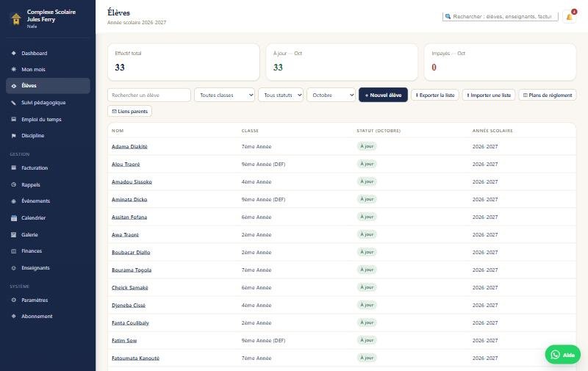The width and height of the screenshot is (588, 371).
Task: Click the Finances icon
Action: (x=14, y=251)
